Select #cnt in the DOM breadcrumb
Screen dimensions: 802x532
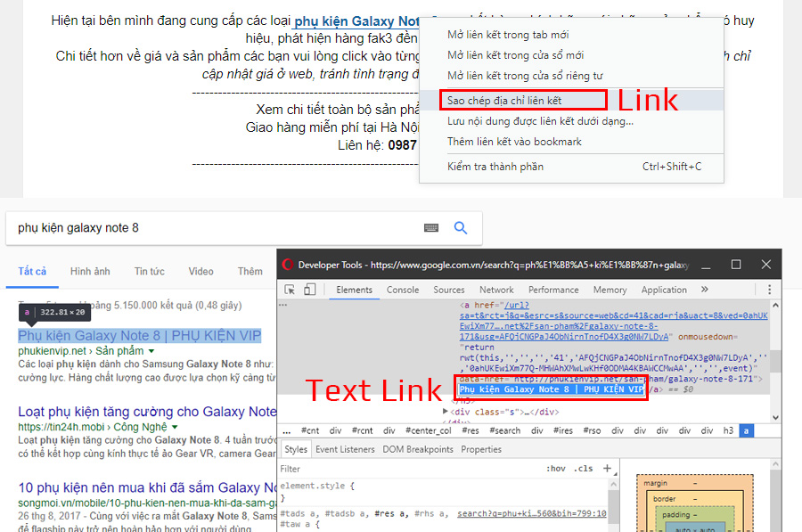[x=310, y=430]
